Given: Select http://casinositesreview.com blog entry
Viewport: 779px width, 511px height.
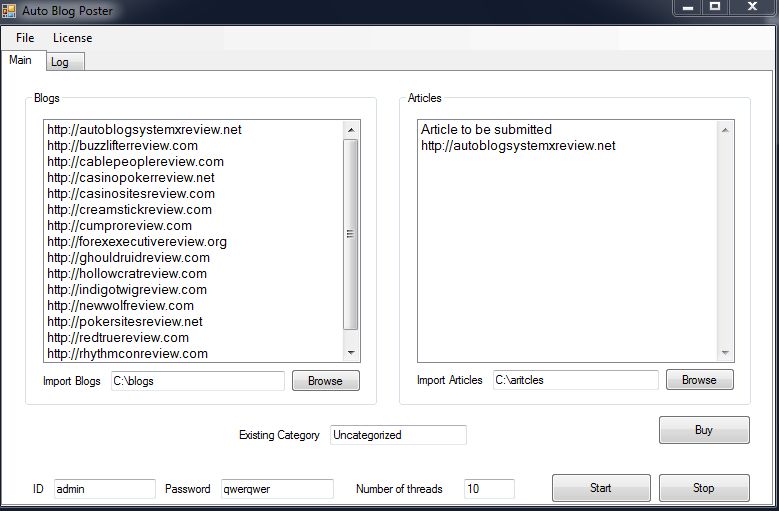Looking at the screenshot, I should click(x=131, y=193).
